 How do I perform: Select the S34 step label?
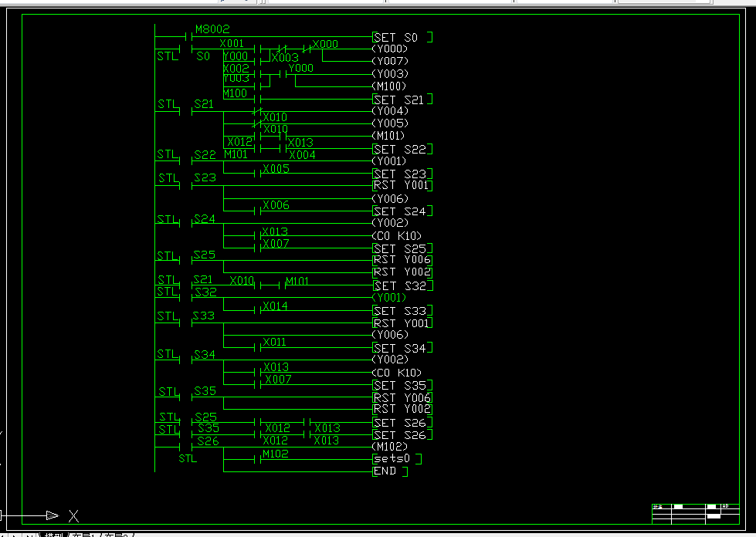point(205,355)
